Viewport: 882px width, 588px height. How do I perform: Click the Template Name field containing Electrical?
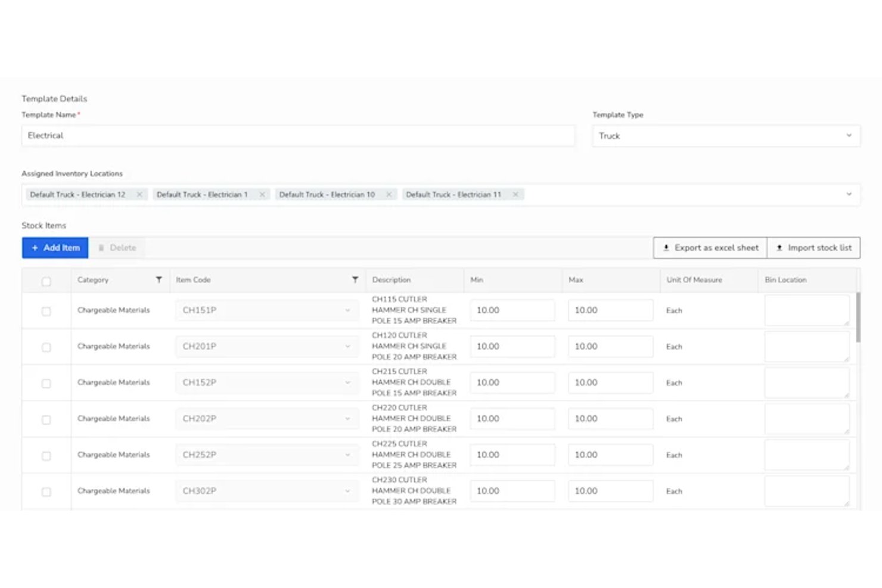click(298, 136)
